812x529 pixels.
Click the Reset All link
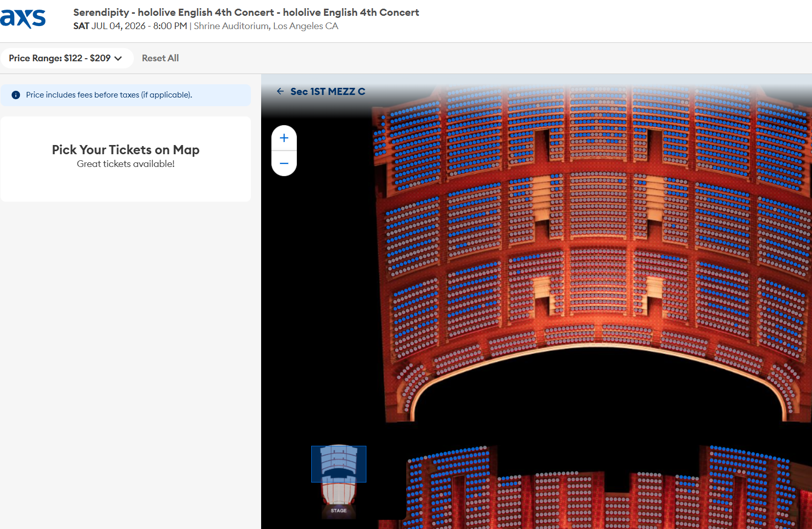tap(160, 58)
